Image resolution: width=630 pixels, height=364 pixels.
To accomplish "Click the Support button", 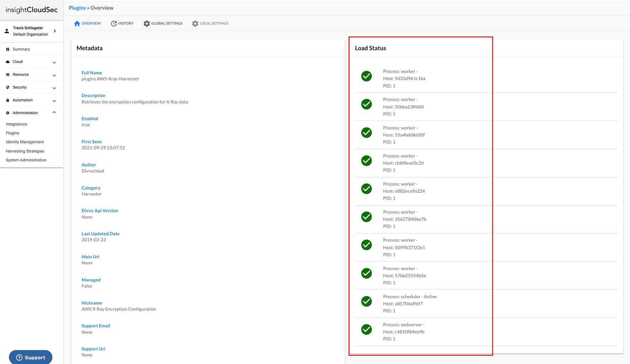I will pyautogui.click(x=31, y=357).
